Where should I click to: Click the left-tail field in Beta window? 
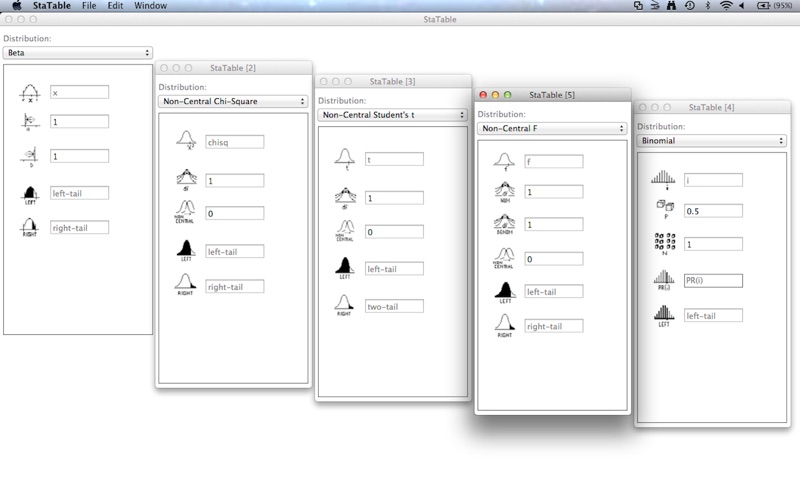[80, 193]
